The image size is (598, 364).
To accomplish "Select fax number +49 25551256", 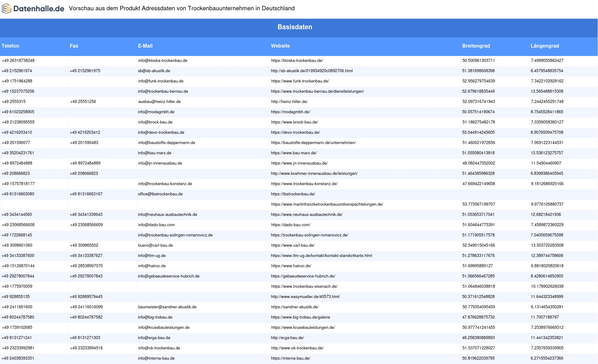I will pos(83,102).
